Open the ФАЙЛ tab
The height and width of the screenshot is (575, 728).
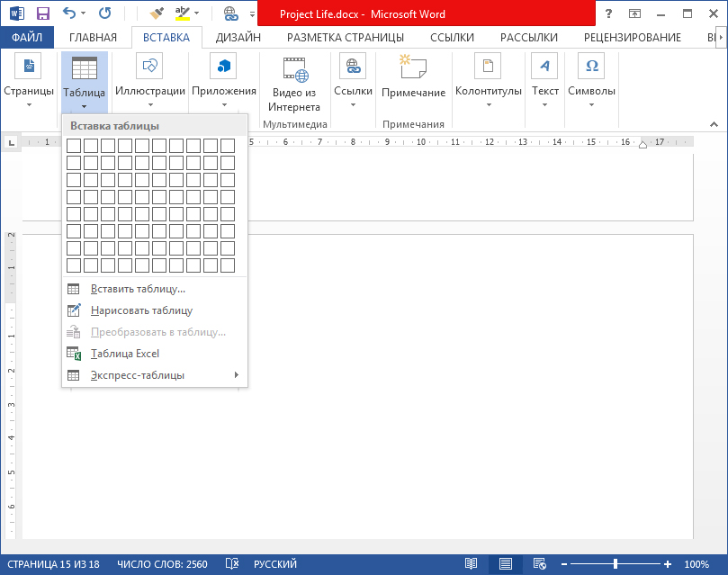27,37
